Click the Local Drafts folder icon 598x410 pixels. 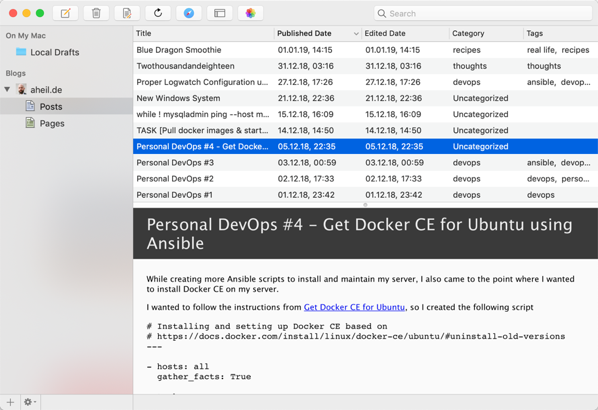[21, 52]
